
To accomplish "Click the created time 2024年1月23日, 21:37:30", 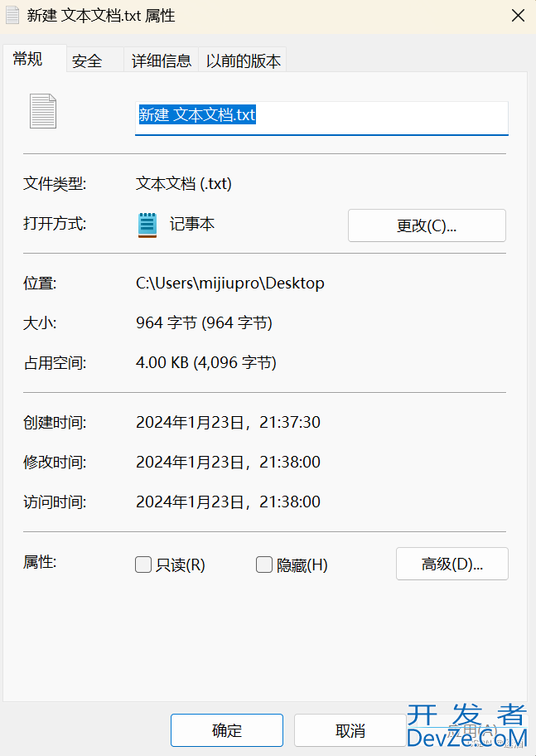I will coord(228,423).
